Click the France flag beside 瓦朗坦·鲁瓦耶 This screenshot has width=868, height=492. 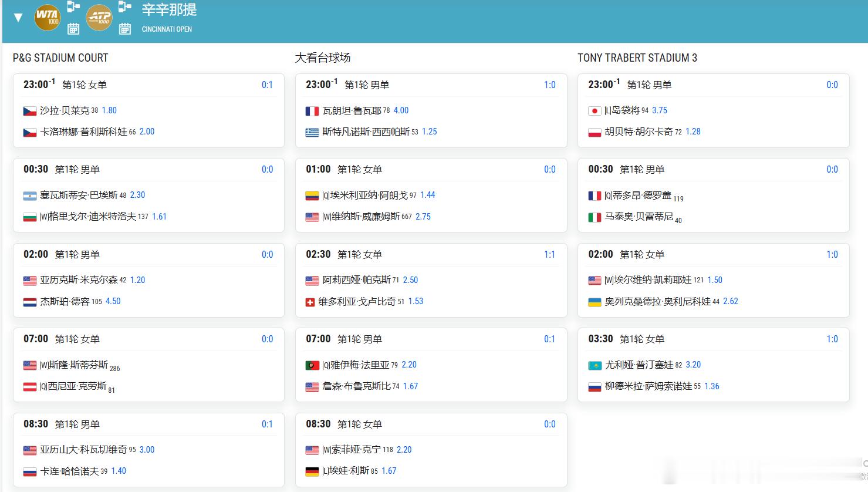click(312, 111)
